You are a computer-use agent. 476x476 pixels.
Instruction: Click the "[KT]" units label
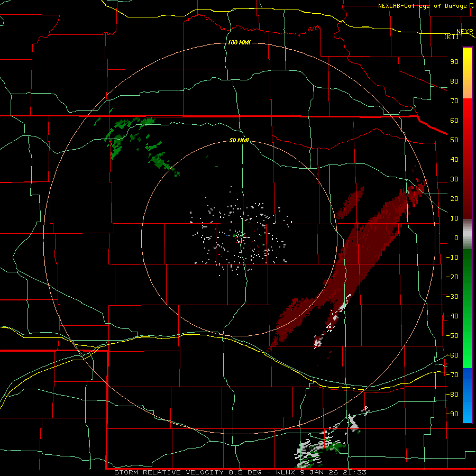pyautogui.click(x=451, y=36)
